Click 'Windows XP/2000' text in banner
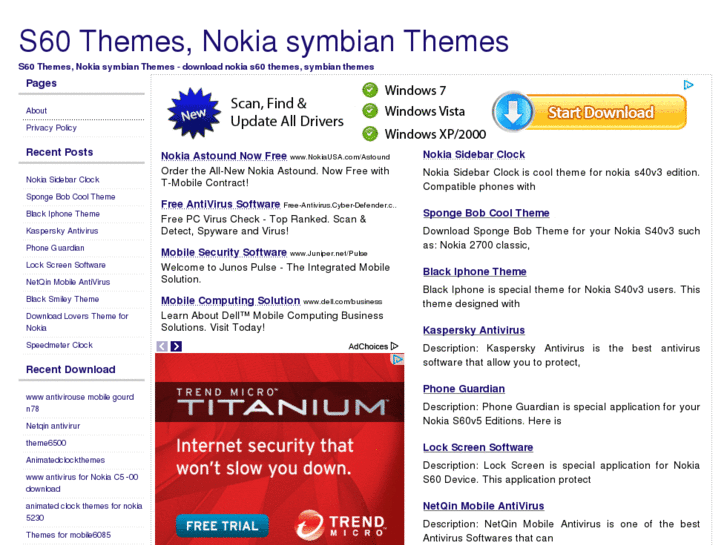 (x=435, y=134)
